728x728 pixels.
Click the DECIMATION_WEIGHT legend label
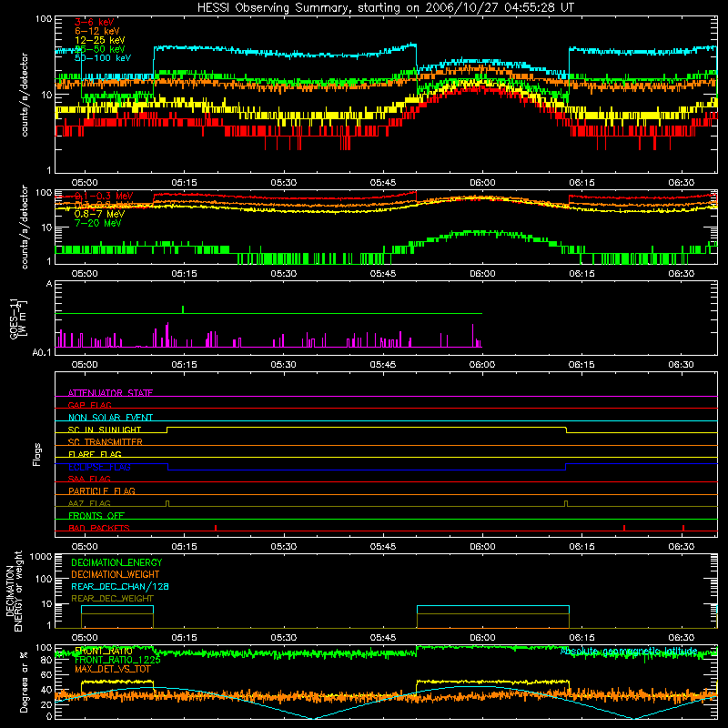click(116, 574)
